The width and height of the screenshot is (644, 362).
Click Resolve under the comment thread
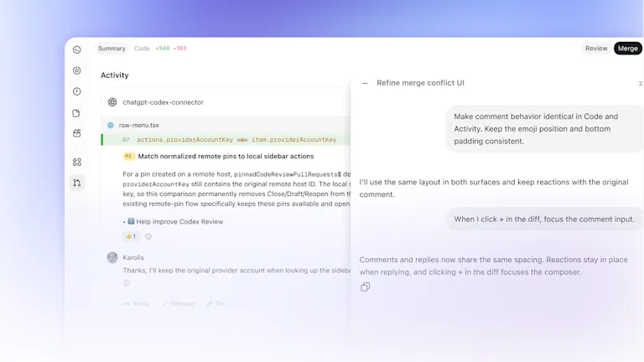[178, 303]
